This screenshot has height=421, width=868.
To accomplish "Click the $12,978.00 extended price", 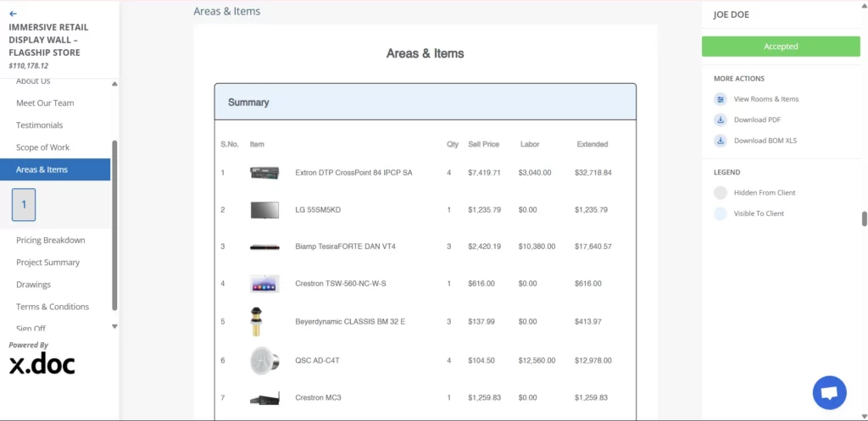I will click(x=593, y=360).
